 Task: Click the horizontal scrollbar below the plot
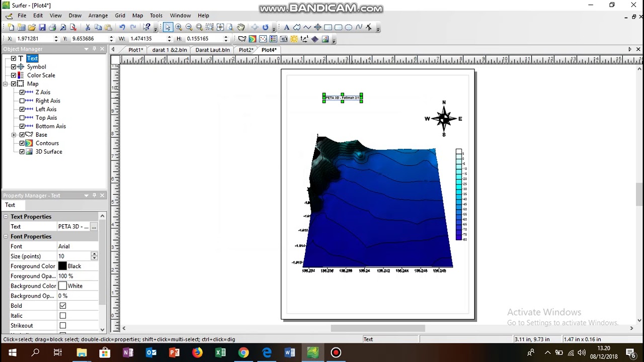[x=378, y=328]
